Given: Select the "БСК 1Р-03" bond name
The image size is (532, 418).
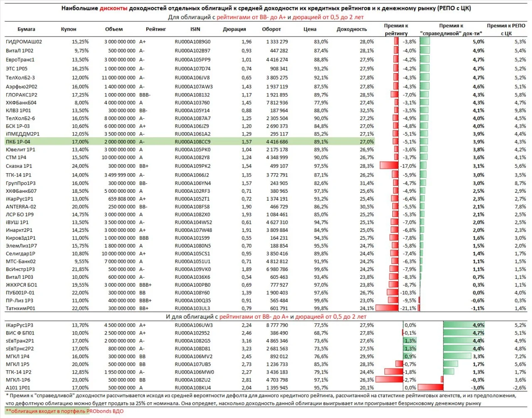Looking at the screenshot, I should pos(18,126).
